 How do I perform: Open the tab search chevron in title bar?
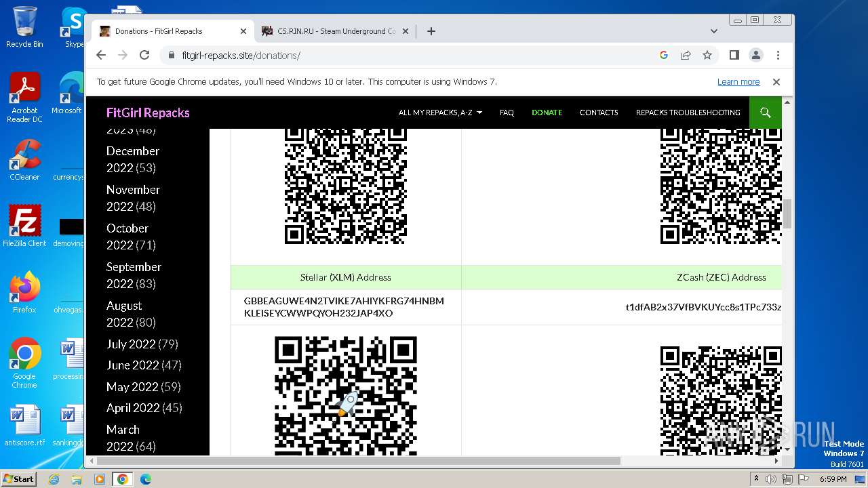click(x=713, y=31)
